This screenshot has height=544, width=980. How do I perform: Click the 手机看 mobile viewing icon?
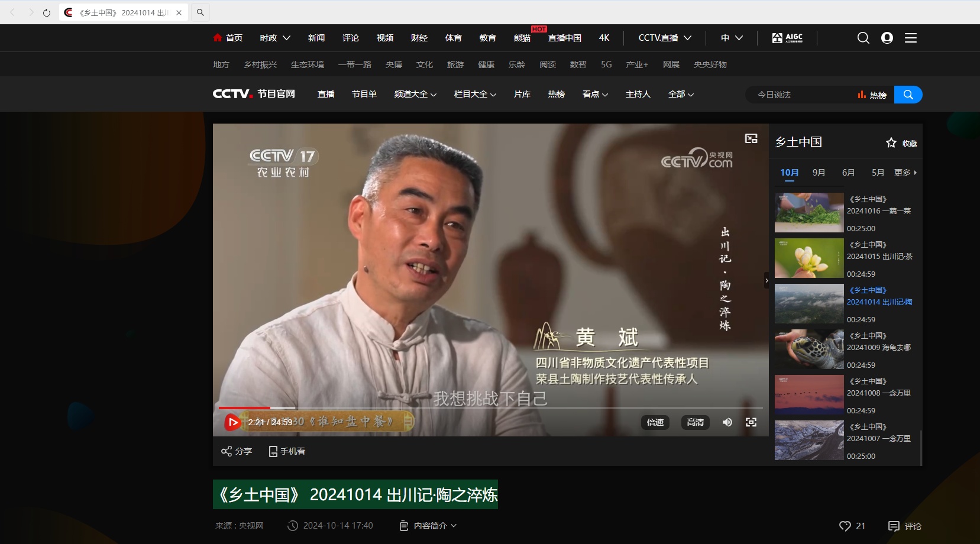tap(273, 451)
